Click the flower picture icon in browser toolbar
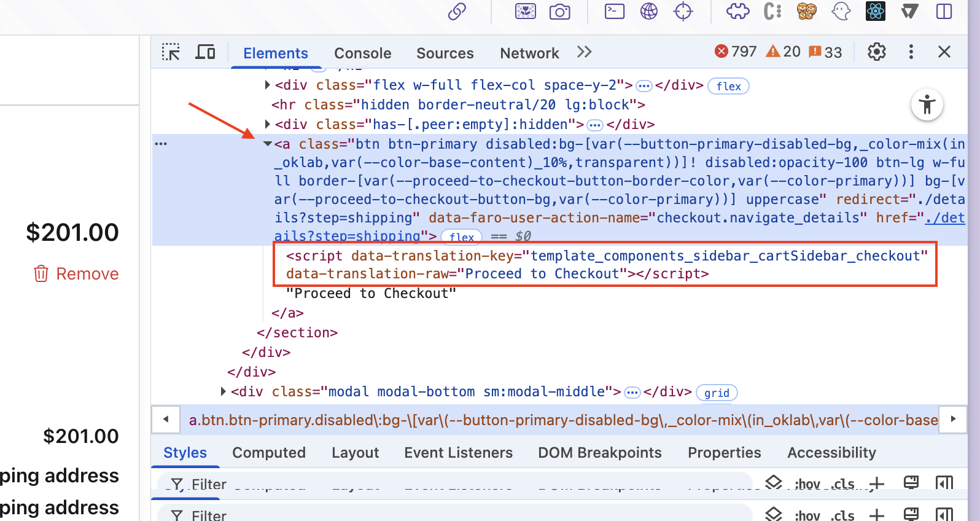This screenshot has height=521, width=980. (x=526, y=12)
